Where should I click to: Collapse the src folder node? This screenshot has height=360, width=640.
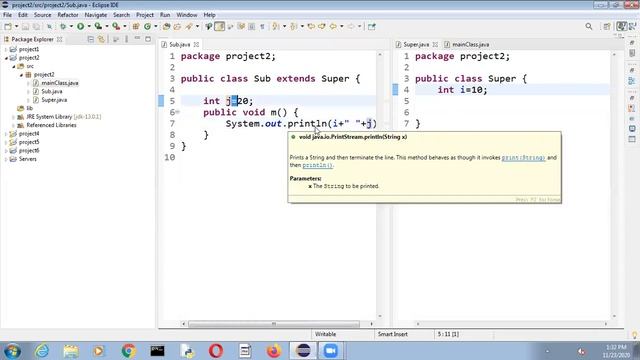click(x=13, y=67)
